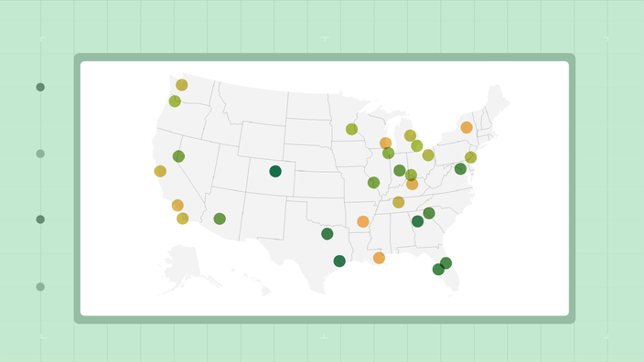Click the dark green marker near Atlanta
644x362 pixels.
pos(417,221)
